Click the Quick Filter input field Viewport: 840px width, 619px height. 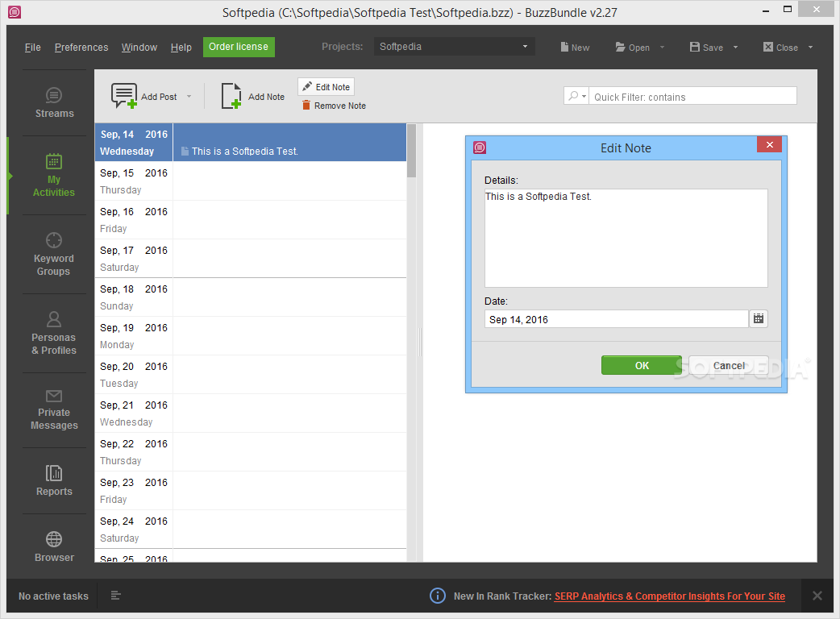(692, 97)
